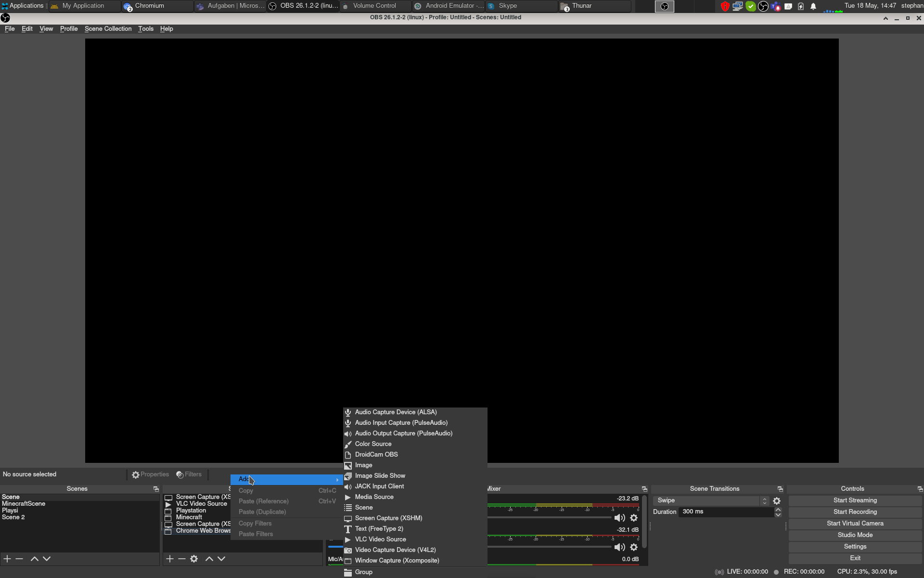Add a new scene with plus icon
Image resolution: width=924 pixels, height=578 pixels.
tap(7, 559)
